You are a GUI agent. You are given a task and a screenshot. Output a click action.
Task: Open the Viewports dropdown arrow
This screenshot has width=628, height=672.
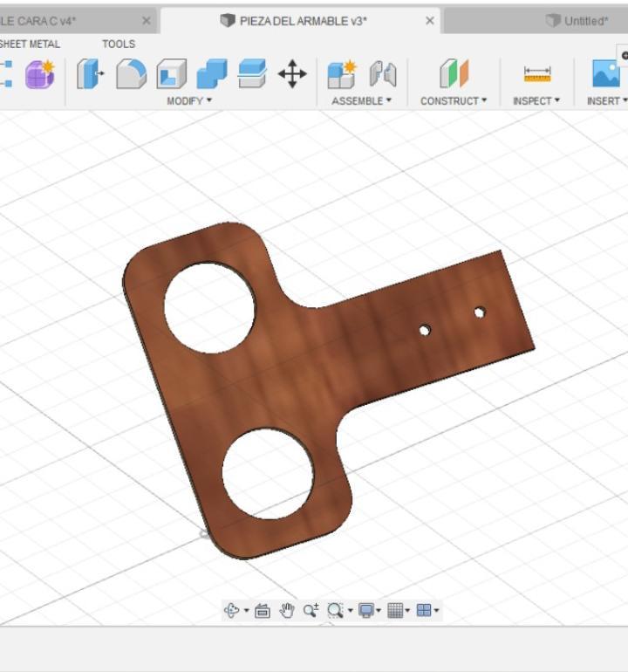(436, 610)
